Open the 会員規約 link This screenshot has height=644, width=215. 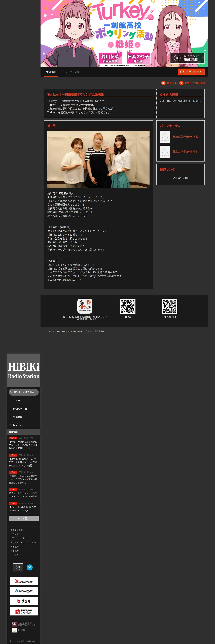pos(15,551)
